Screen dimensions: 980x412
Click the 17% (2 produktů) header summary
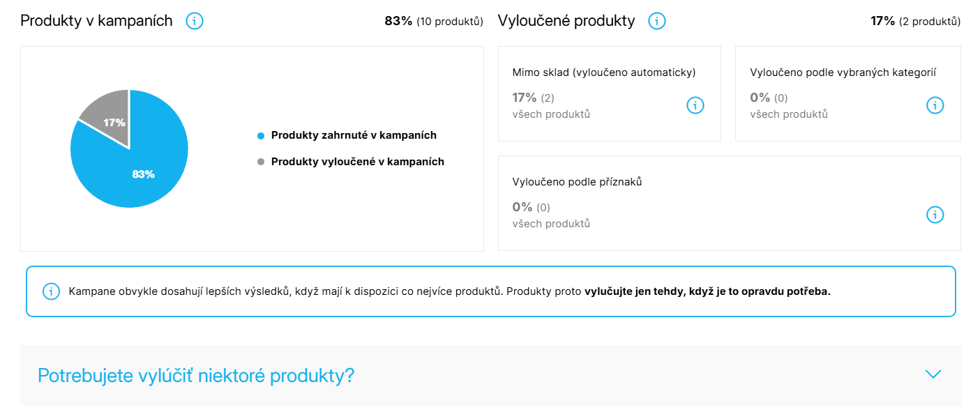point(915,21)
